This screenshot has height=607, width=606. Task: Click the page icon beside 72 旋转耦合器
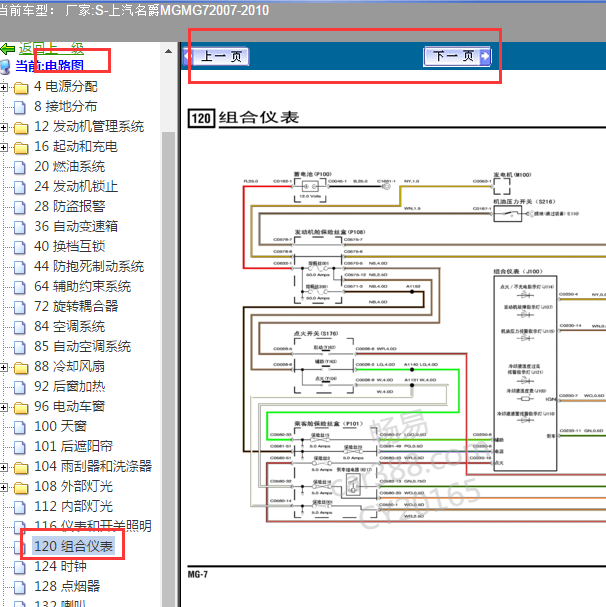pos(20,307)
